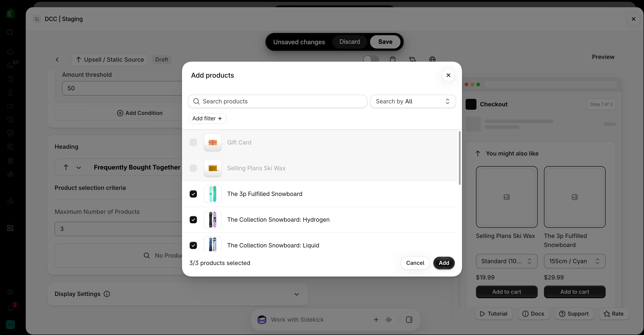Viewport: 644px width, 335px height.
Task: Go back using the left chevron arrow
Action: coord(57,60)
